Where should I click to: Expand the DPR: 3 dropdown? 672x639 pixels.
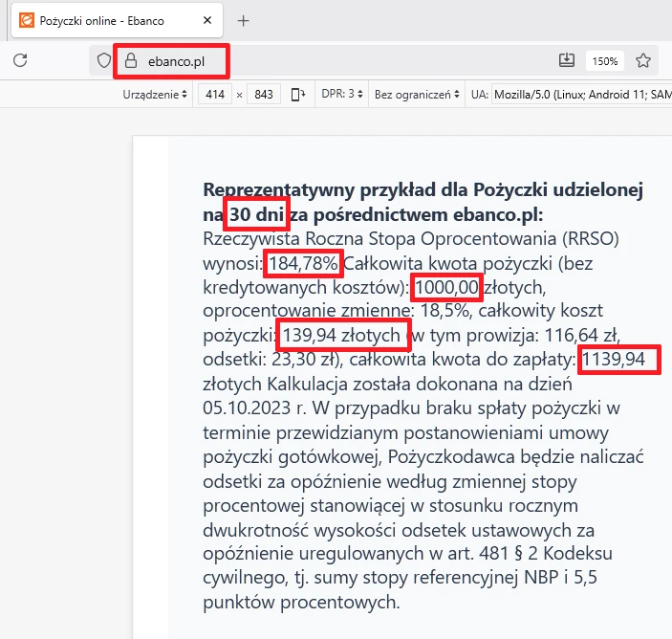[343, 95]
